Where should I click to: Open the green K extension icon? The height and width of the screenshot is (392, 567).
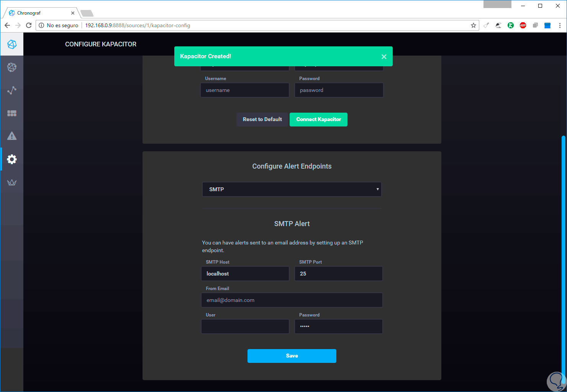tap(511, 25)
